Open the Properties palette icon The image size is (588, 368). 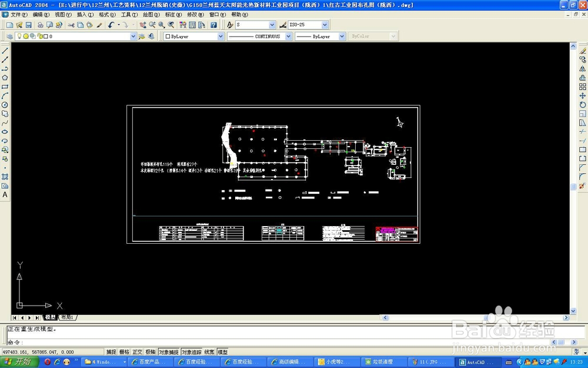pyautogui.click(x=183, y=25)
